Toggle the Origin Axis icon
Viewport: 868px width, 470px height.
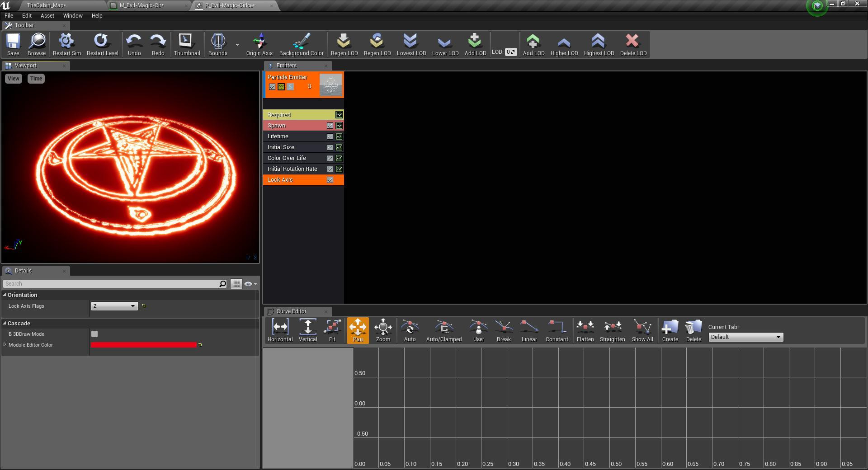(259, 44)
